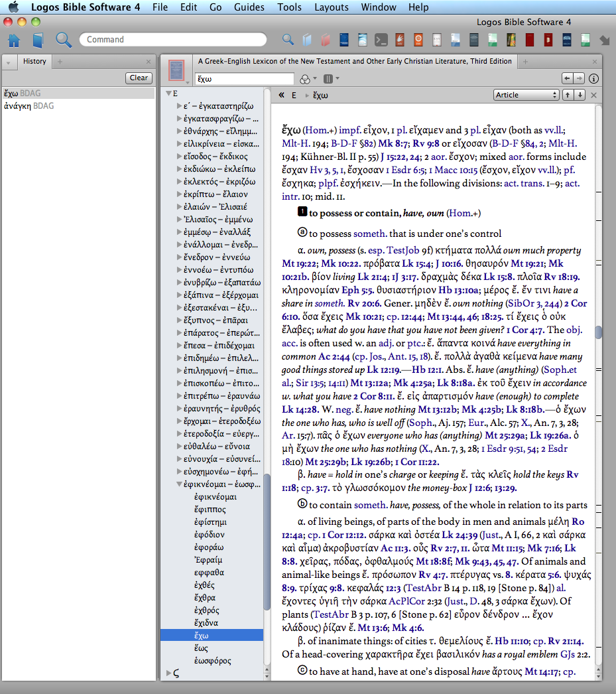Open the History panel dropdown arrow
The width and height of the screenshot is (616, 694).
click(x=9, y=62)
